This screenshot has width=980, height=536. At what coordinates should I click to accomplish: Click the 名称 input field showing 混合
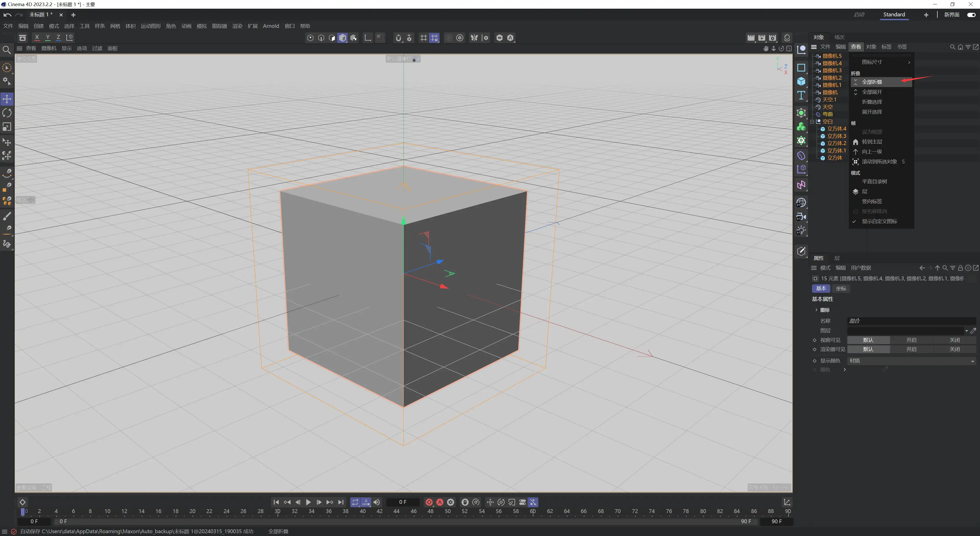(x=912, y=321)
